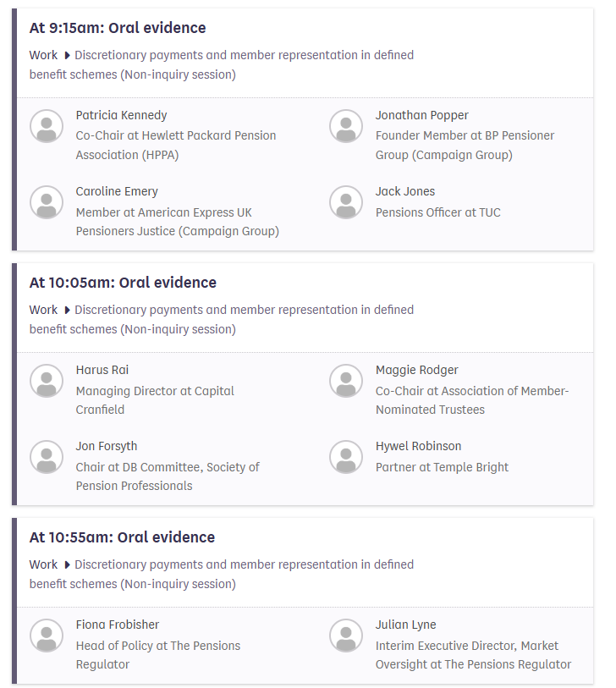This screenshot has height=688, width=616.
Task: Click Hywel Robinson's profile avatar
Action: (x=346, y=457)
